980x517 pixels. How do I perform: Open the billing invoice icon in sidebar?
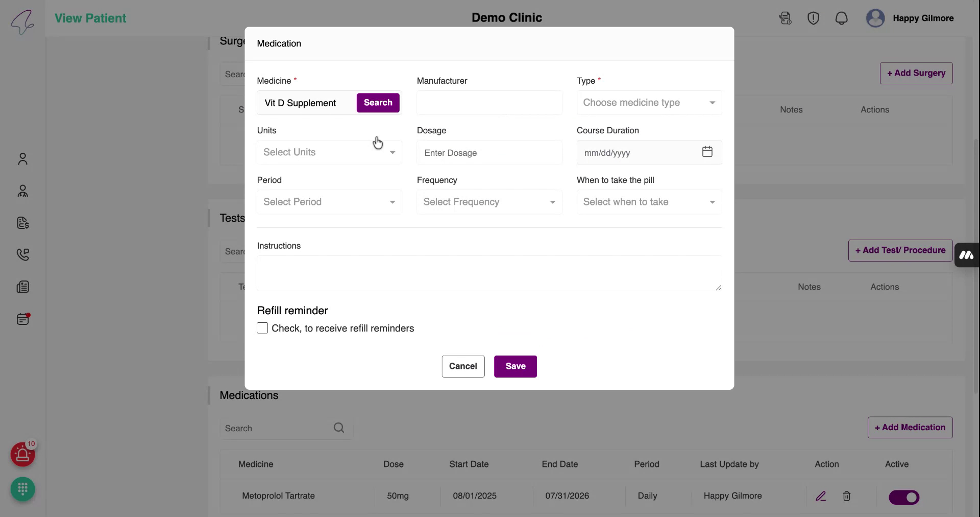pyautogui.click(x=22, y=223)
